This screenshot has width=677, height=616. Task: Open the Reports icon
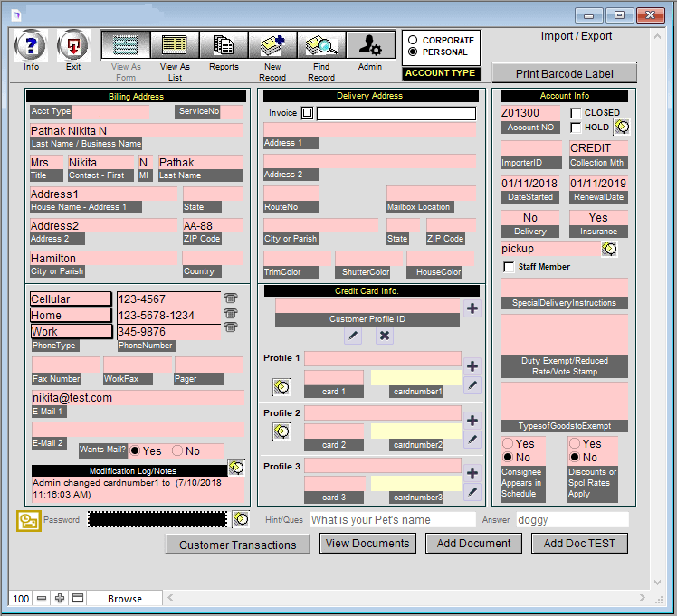224,44
